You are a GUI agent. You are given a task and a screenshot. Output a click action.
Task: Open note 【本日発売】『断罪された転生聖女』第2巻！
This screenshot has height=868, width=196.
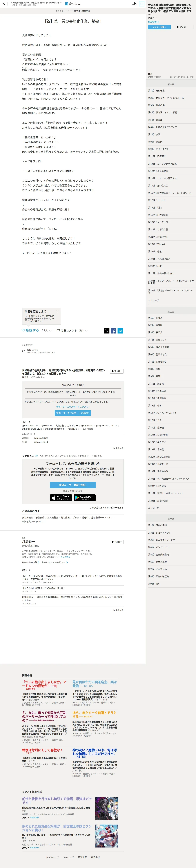tap(43, 588)
